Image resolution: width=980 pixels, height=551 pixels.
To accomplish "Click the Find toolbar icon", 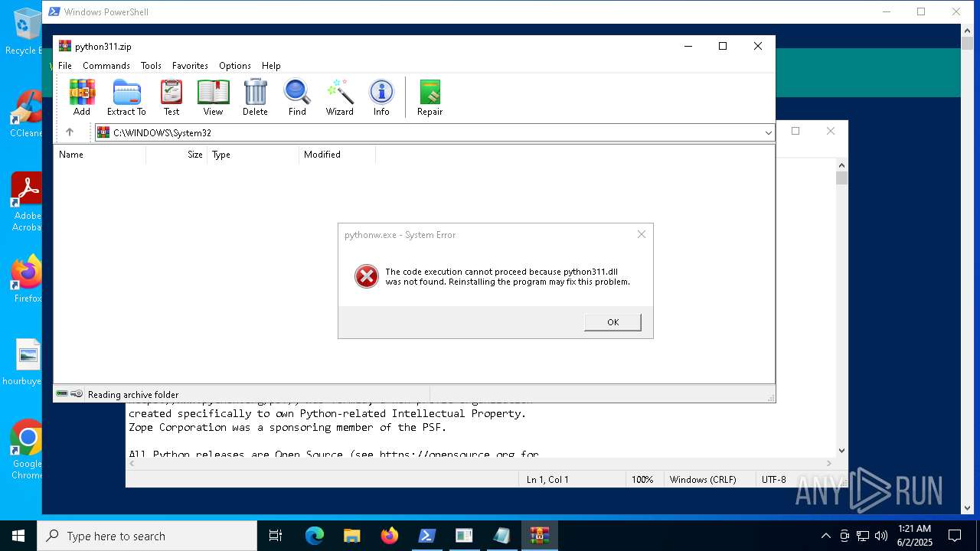I will point(297,97).
